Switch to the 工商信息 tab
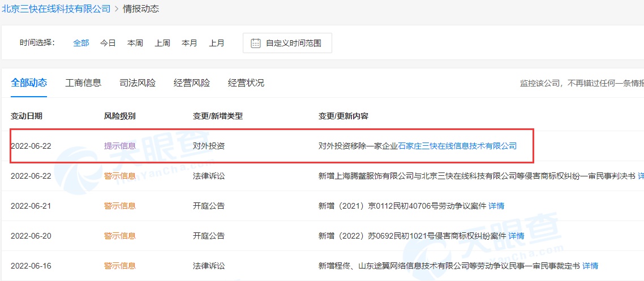 (x=83, y=83)
